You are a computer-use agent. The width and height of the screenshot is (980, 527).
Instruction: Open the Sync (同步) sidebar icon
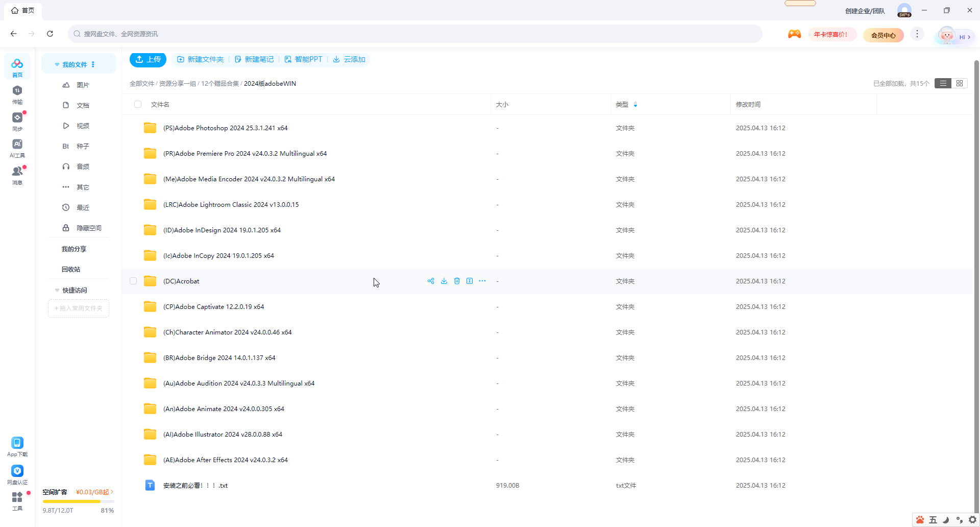17,122
